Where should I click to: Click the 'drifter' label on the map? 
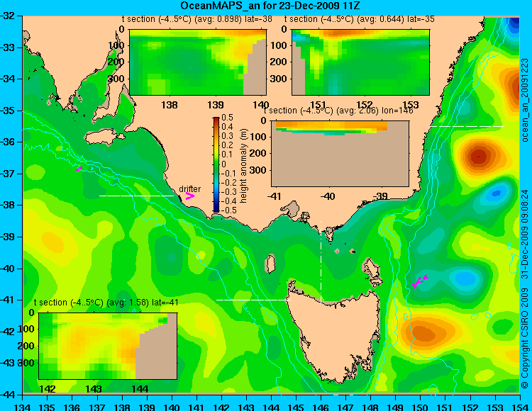189,188
